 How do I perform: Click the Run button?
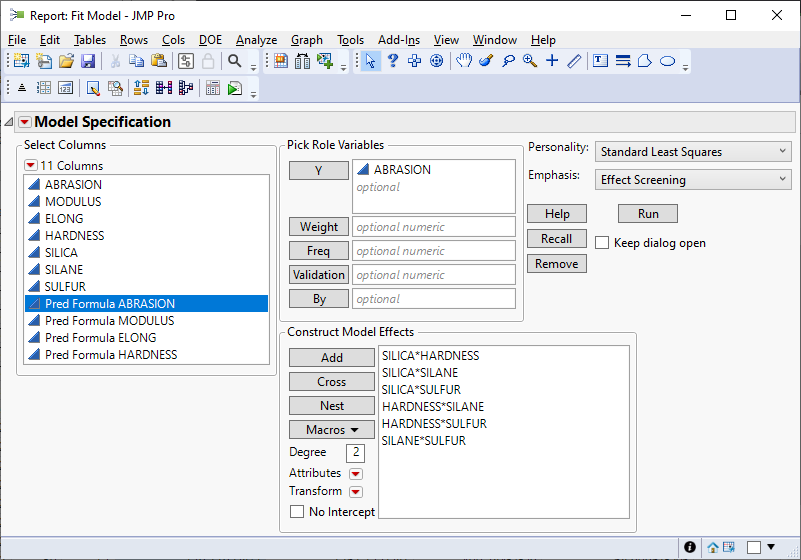pyautogui.click(x=648, y=214)
